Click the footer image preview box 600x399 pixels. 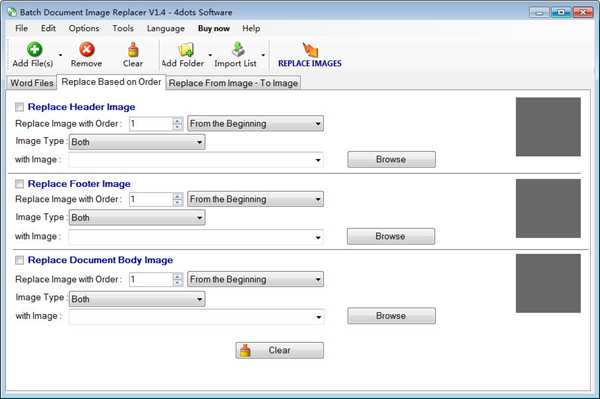pos(548,208)
